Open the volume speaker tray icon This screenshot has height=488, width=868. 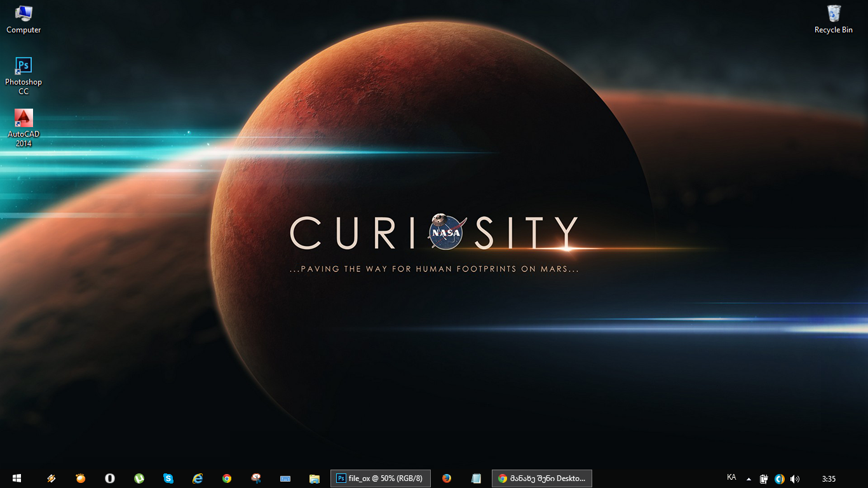pyautogui.click(x=794, y=479)
